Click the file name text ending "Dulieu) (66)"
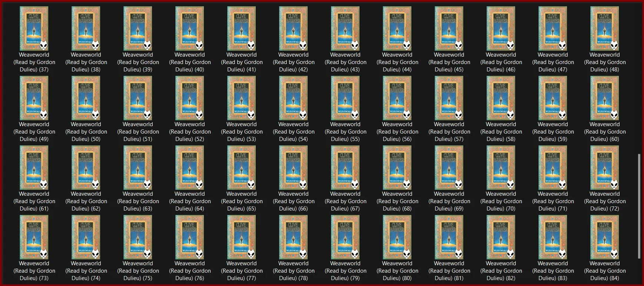Screen dimensions: 644x286 click(293, 201)
